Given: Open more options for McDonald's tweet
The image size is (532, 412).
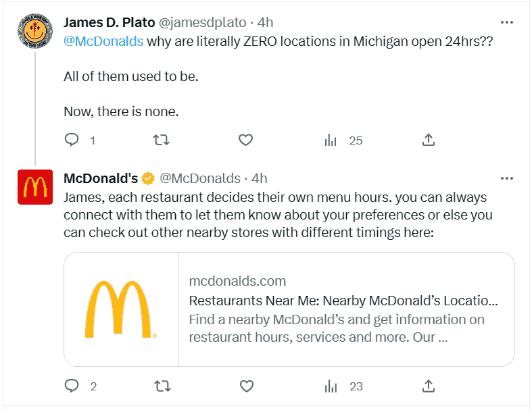Looking at the screenshot, I should click(506, 178).
